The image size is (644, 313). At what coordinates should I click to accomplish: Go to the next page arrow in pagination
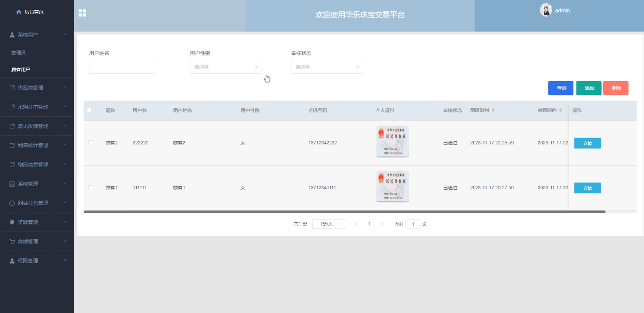point(382,224)
